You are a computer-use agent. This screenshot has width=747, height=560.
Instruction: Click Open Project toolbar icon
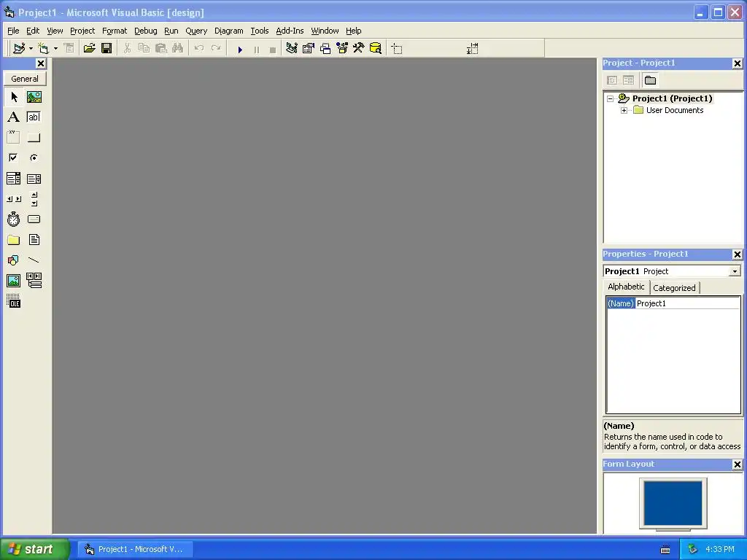[x=89, y=49]
